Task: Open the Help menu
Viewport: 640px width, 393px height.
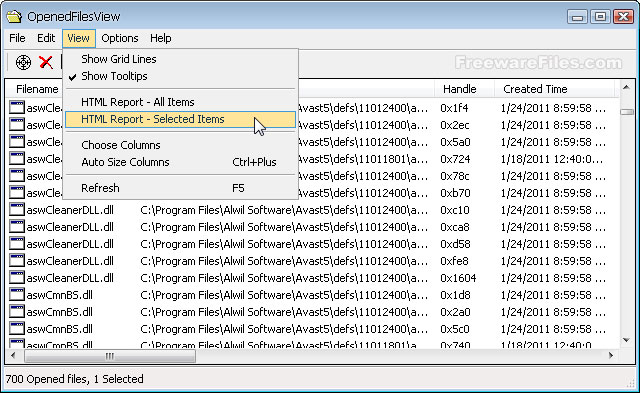Action: [160, 38]
